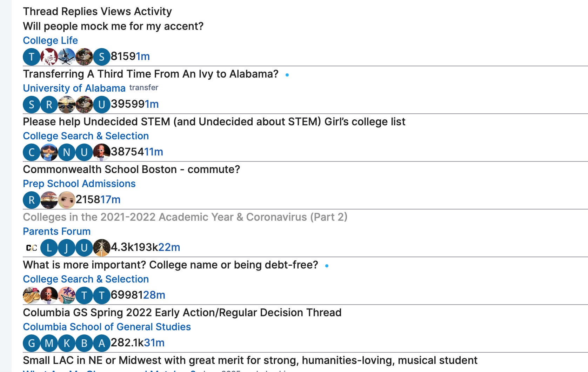Open the purple flowers painting avatar
This screenshot has height=372, width=588.
tap(67, 295)
